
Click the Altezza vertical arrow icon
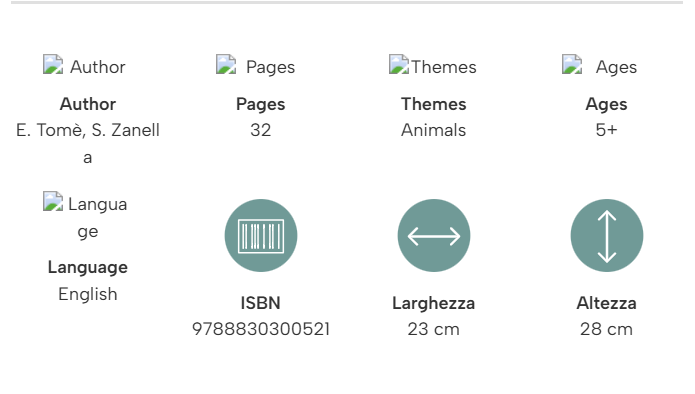click(606, 235)
